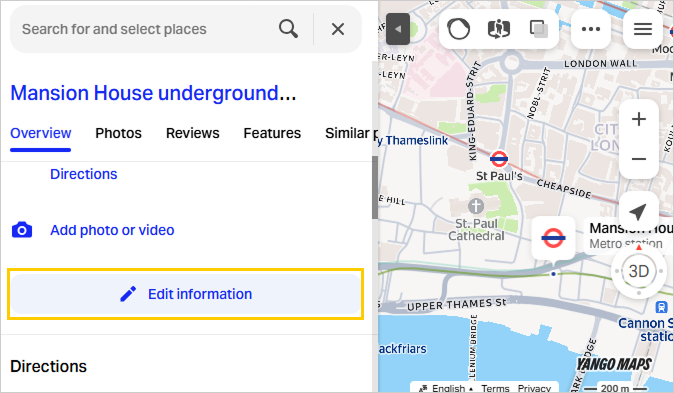Switch to the Similar places tab

tap(351, 133)
